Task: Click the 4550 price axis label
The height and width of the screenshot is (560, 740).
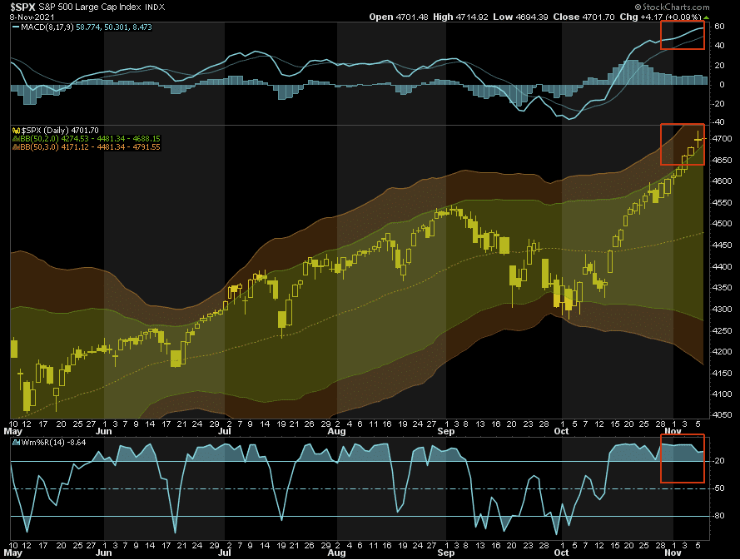Action: pos(723,203)
